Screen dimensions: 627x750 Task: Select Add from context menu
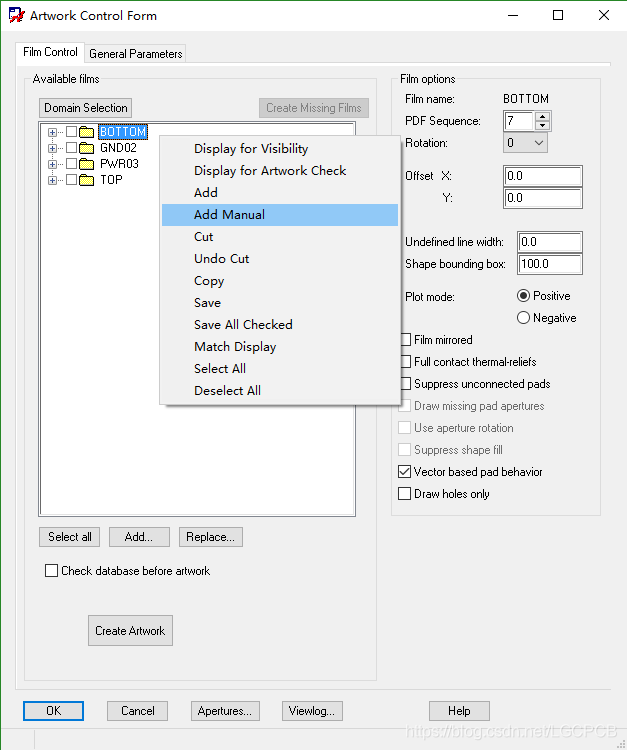[280, 193]
